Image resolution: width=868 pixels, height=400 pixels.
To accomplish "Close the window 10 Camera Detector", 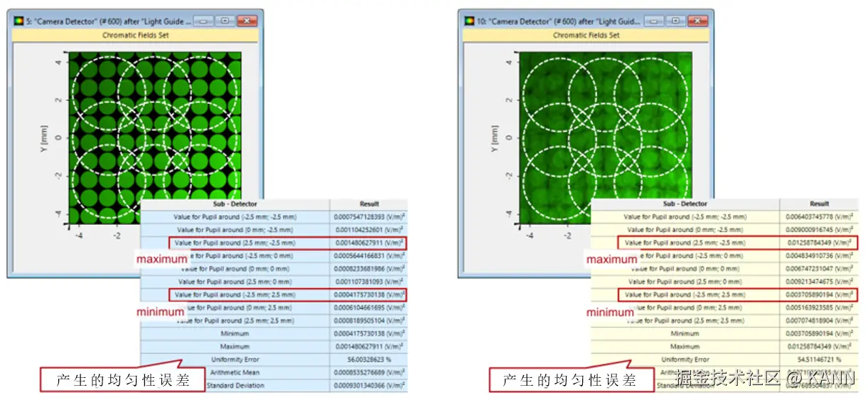I will tap(697, 21).
